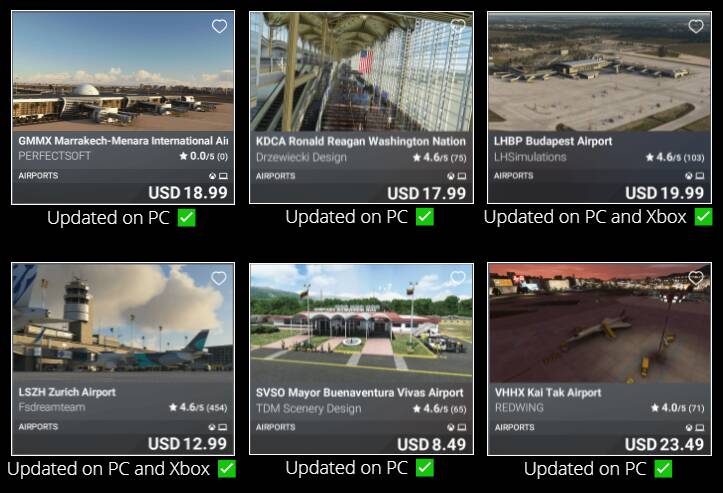The image size is (723, 493).
Task: Click the USD 19.99 price on LHBP Budapest
Action: click(x=664, y=193)
